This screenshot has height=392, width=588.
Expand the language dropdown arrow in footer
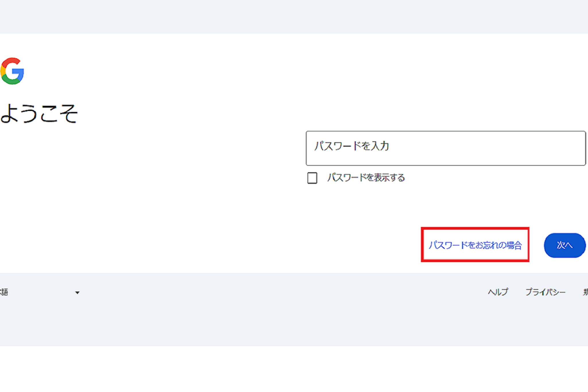pos(77,293)
